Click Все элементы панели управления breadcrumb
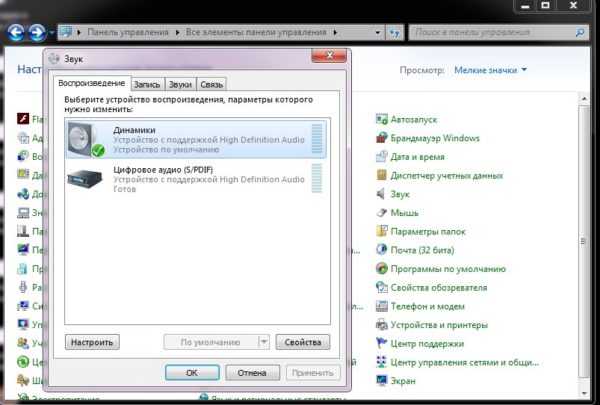 pyautogui.click(x=256, y=33)
